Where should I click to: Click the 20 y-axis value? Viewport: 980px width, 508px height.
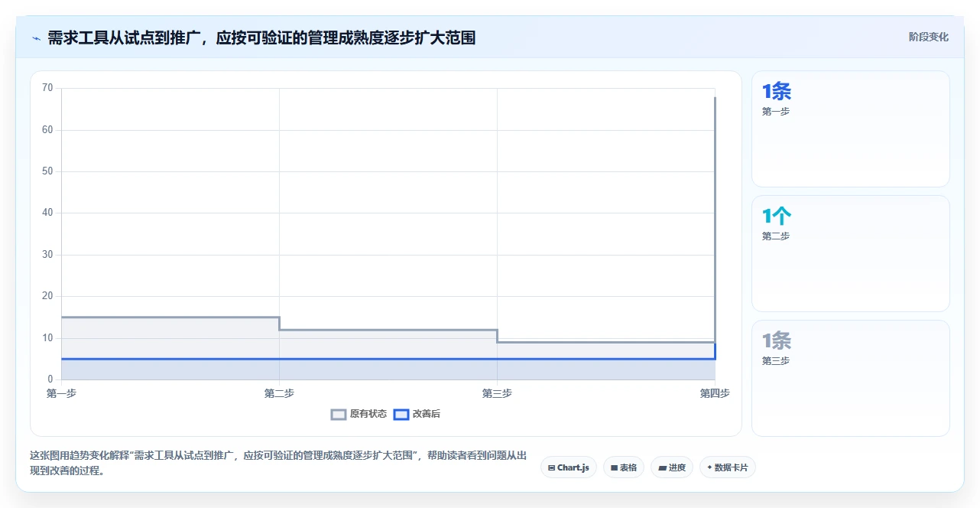pyautogui.click(x=47, y=296)
